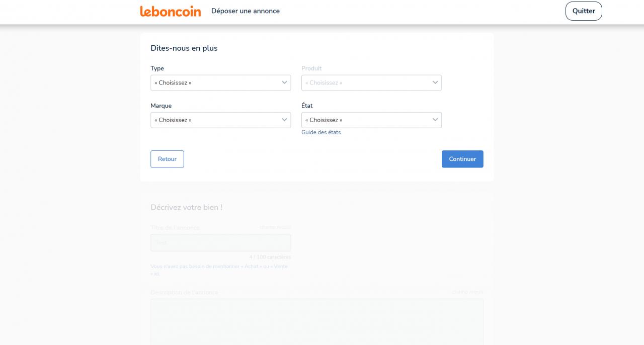Click the Titre de l'annonce input field

(220, 242)
